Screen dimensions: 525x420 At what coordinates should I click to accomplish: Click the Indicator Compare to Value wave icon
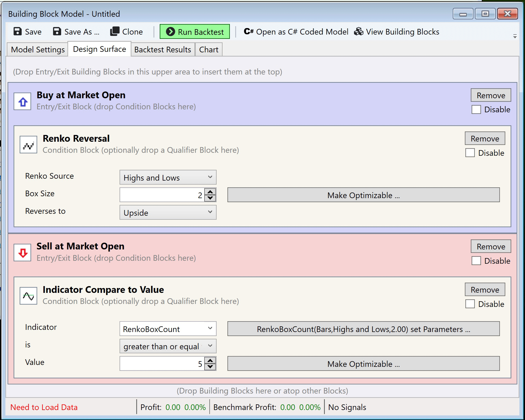(28, 296)
